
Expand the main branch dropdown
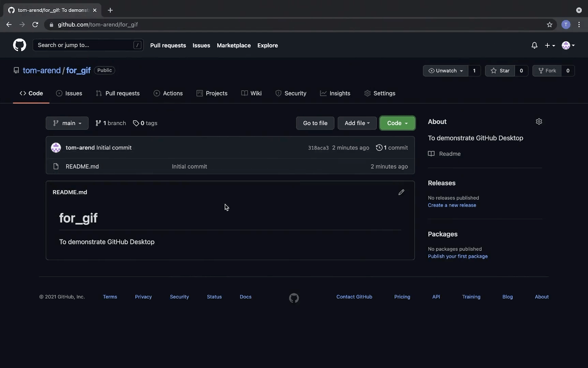(67, 123)
